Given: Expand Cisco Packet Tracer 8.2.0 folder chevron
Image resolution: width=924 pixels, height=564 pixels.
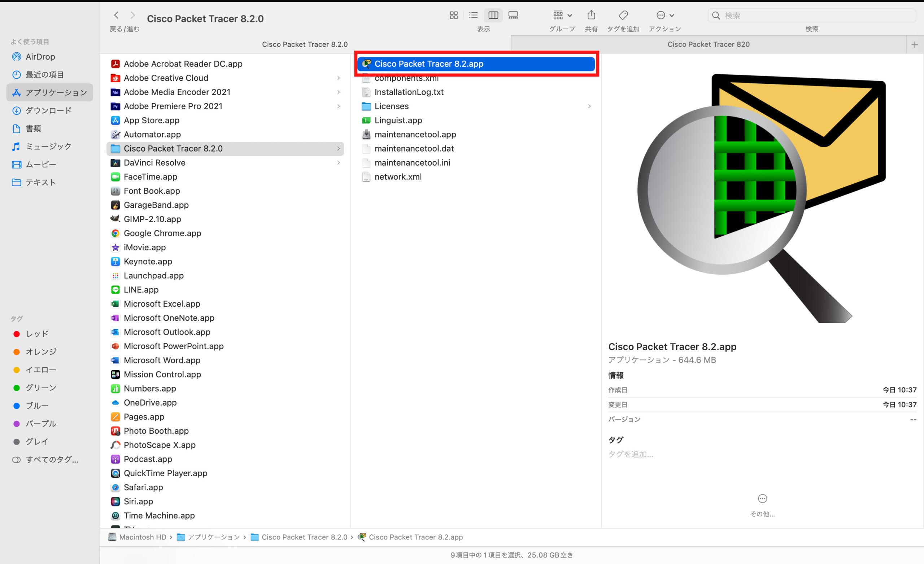Looking at the screenshot, I should [338, 149].
